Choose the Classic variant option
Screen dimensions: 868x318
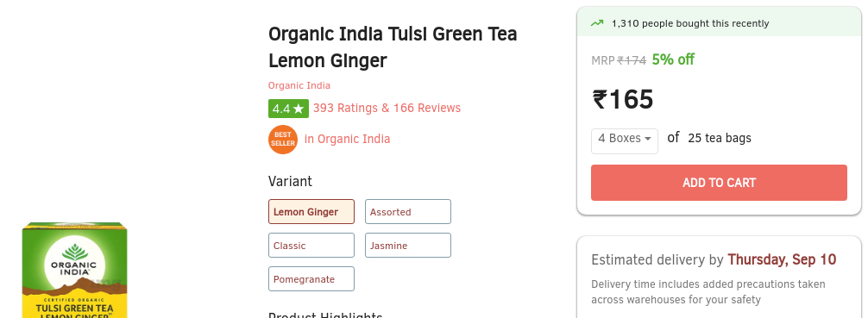[311, 246]
